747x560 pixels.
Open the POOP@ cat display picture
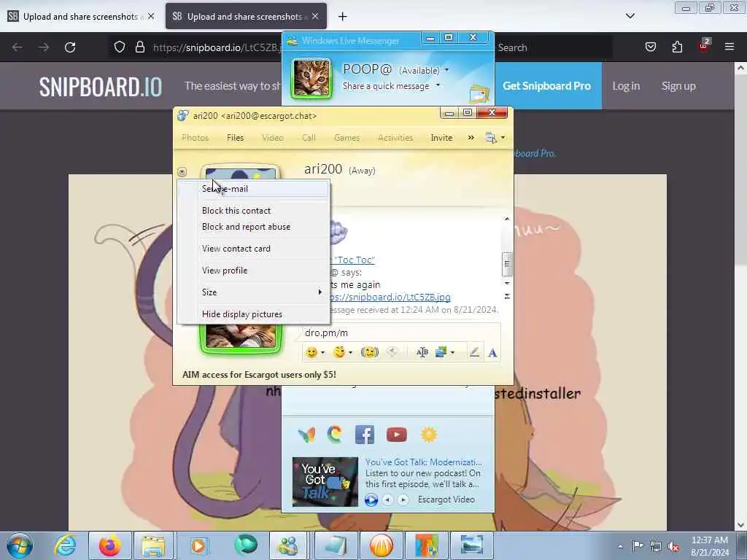[x=311, y=79]
